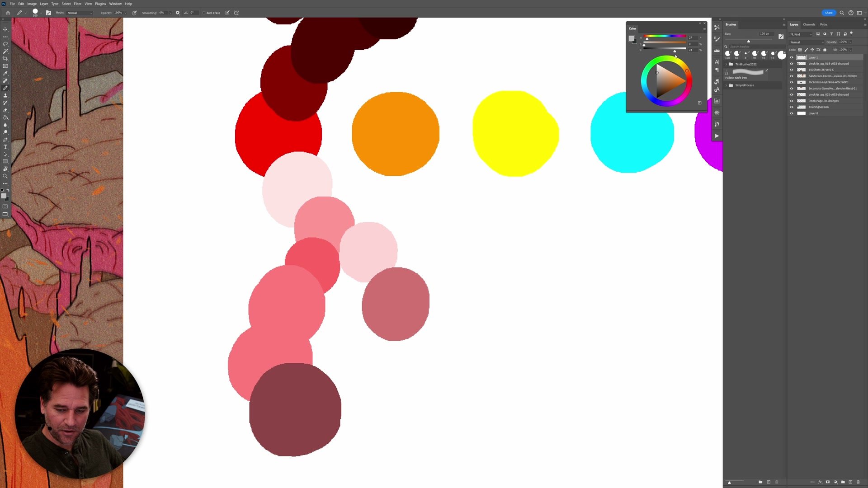The width and height of the screenshot is (868, 488).
Task: Select the Eyedropper tool
Action: pos(5,73)
